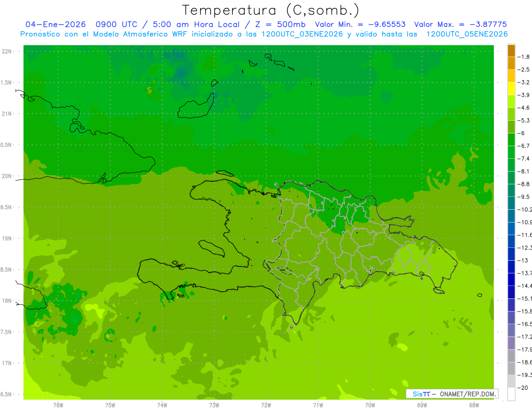Pick the purple swatch between -17.2 and -17.9
Viewport: 532px width, 411px height.
coord(511,343)
